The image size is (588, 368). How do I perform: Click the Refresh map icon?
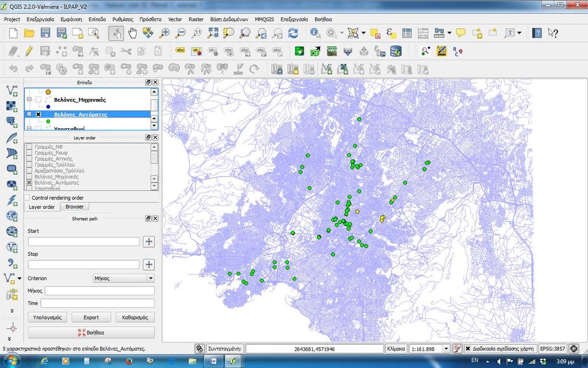coord(293,33)
